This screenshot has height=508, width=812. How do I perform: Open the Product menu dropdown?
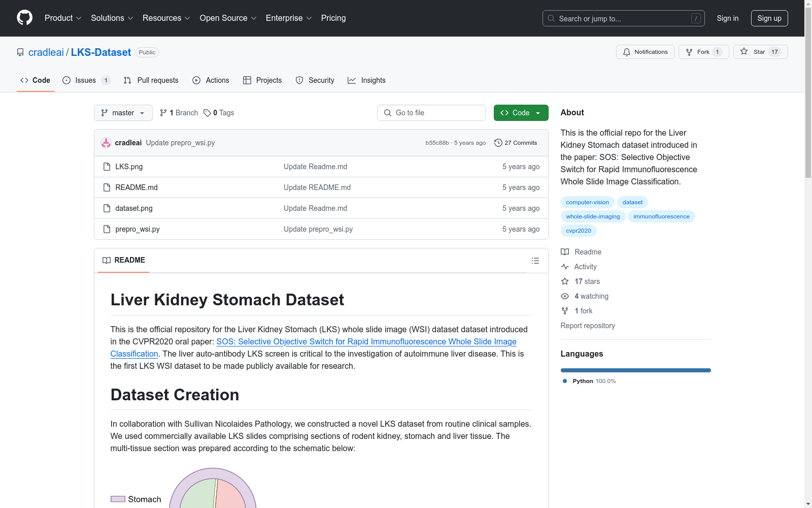tap(63, 18)
